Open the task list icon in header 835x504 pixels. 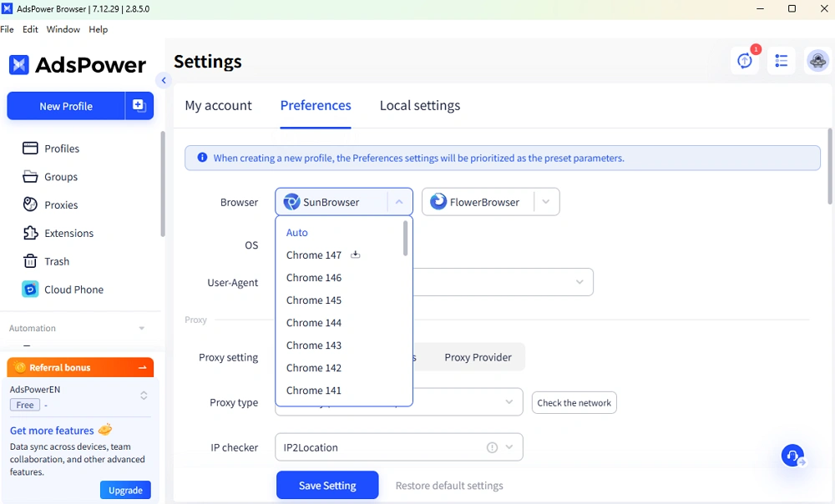coord(782,61)
